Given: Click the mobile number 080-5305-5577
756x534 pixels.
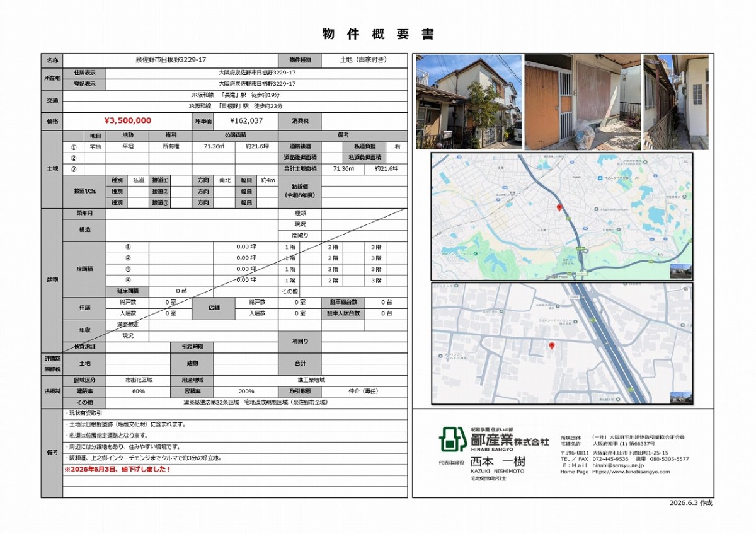Looking at the screenshot, I should point(670,459).
